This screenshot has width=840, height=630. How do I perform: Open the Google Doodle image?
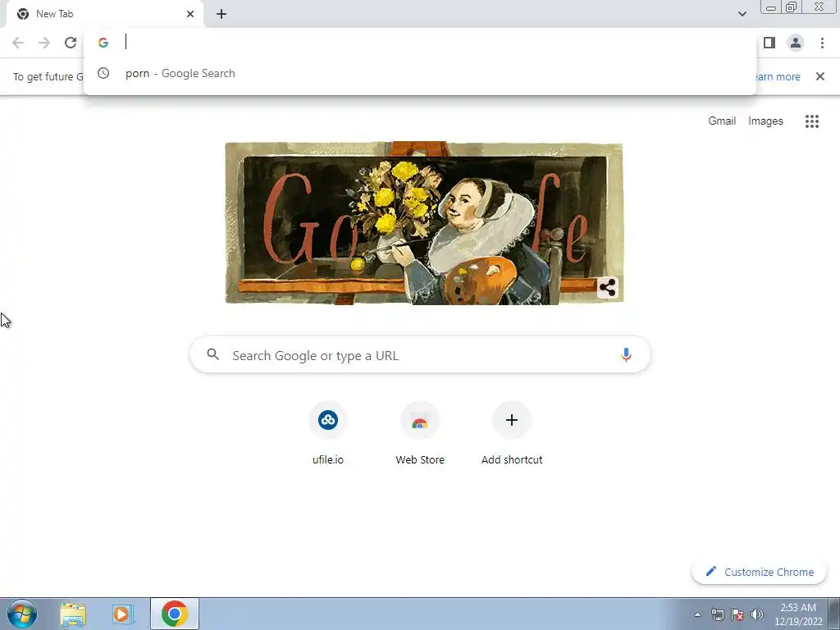424,223
